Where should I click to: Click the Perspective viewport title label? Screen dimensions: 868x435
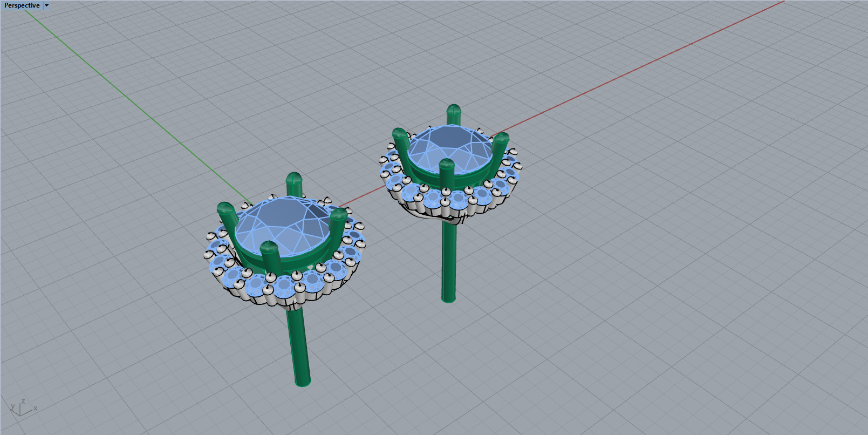tap(22, 5)
